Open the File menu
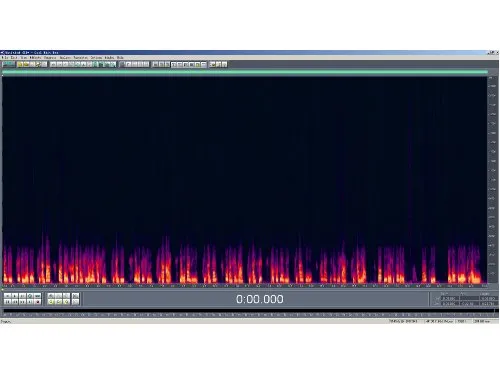 click(4, 58)
